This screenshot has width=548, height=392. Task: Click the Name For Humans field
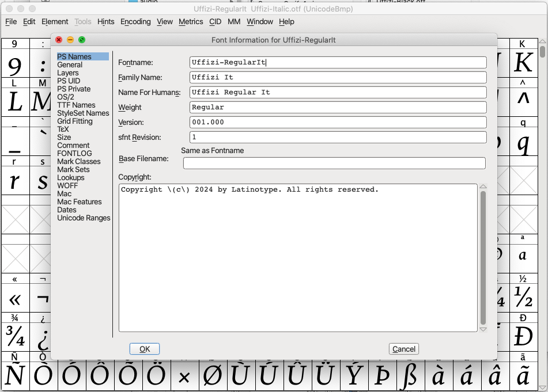tap(338, 93)
